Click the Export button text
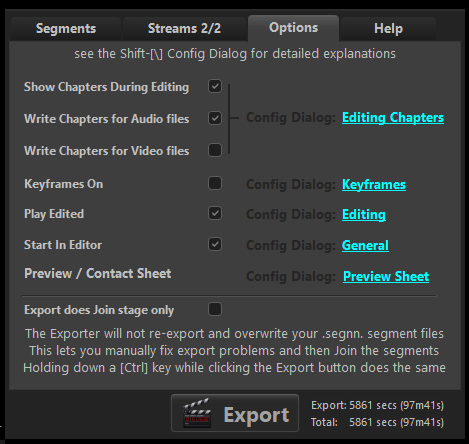This screenshot has height=444, width=469. (256, 415)
